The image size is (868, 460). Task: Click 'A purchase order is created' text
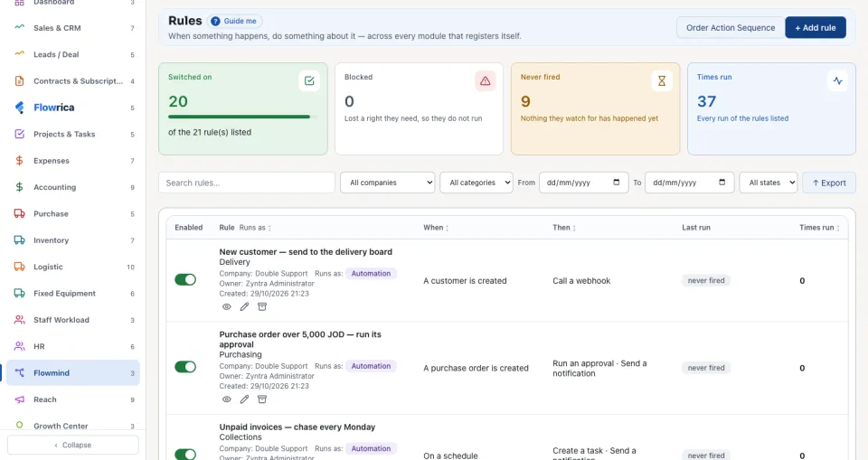pos(476,368)
